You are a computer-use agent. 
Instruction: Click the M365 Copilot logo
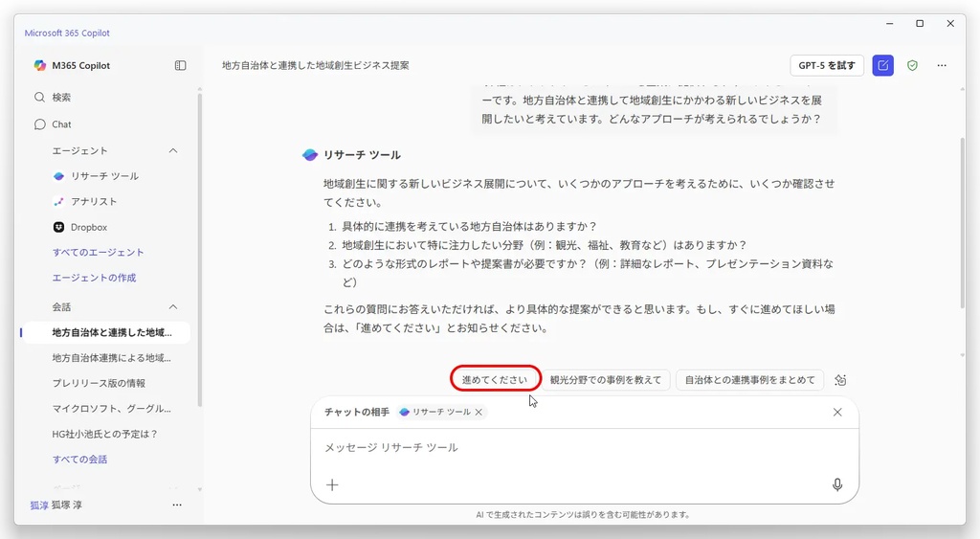40,66
